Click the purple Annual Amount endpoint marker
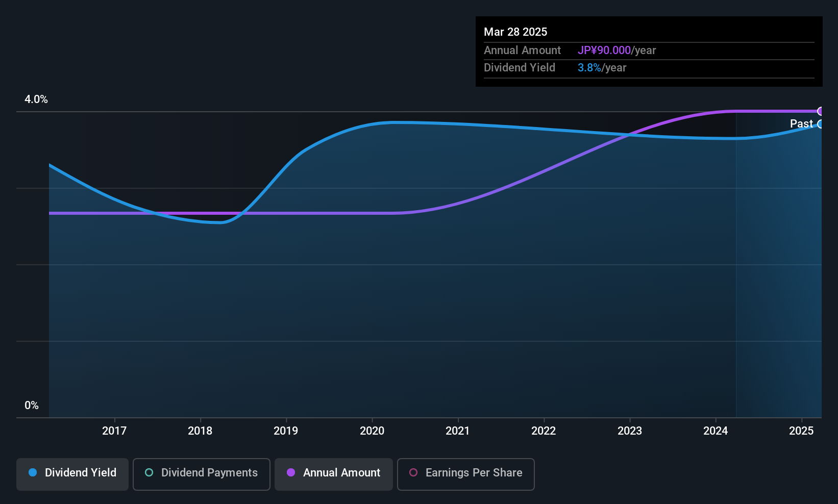Screen dimensions: 838x504 click(x=821, y=111)
